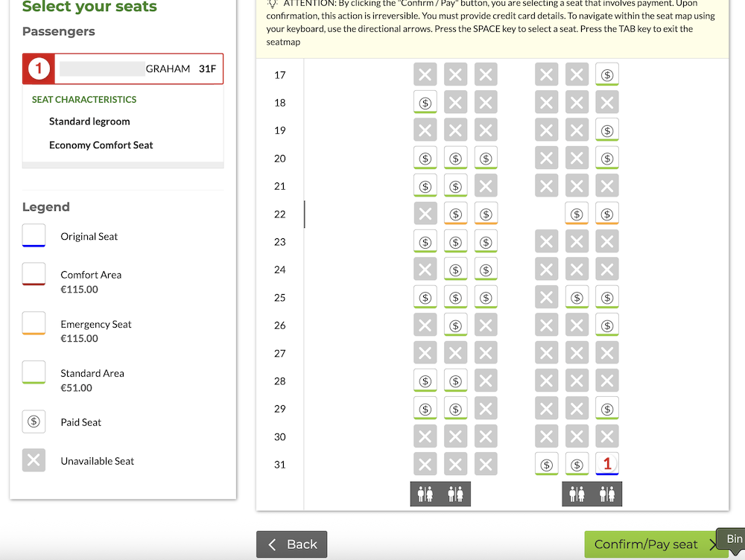
Task: Click the Original Seat legend swatch
Action: (34, 235)
